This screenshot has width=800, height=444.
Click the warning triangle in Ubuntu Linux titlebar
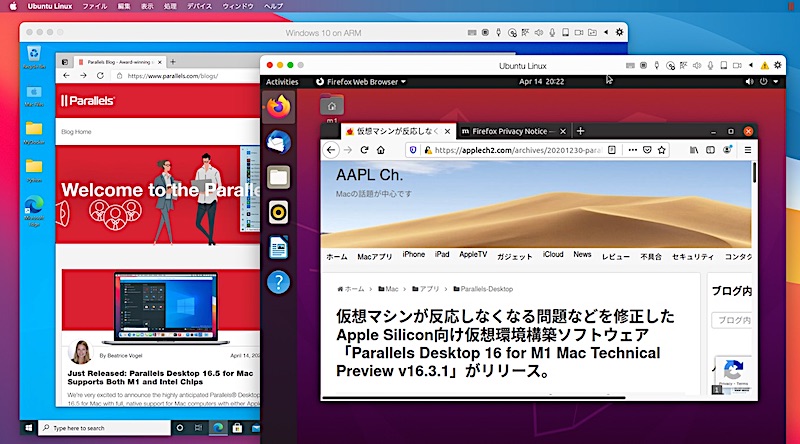pos(764,65)
